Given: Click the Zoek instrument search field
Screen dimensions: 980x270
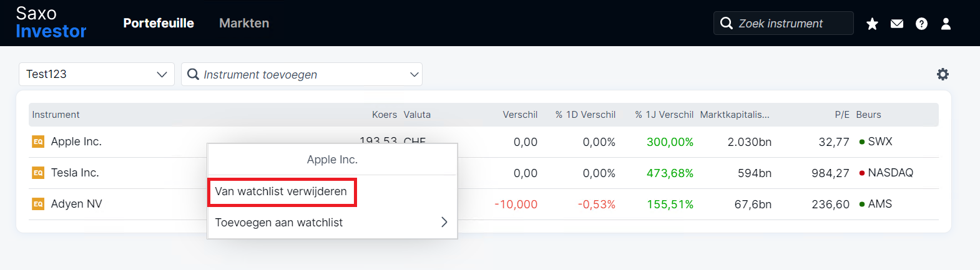Looking at the screenshot, I should pos(783,23).
